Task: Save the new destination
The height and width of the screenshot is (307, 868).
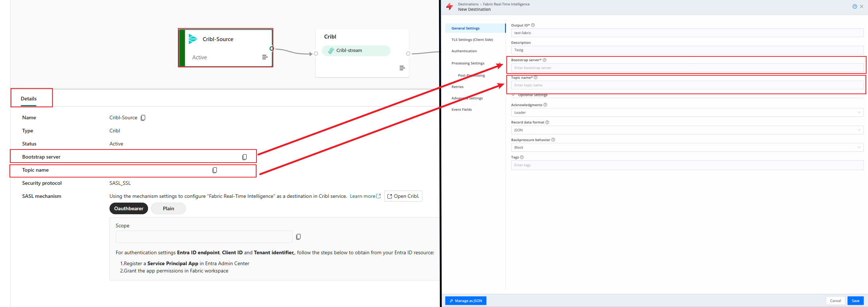Action: pos(856,301)
